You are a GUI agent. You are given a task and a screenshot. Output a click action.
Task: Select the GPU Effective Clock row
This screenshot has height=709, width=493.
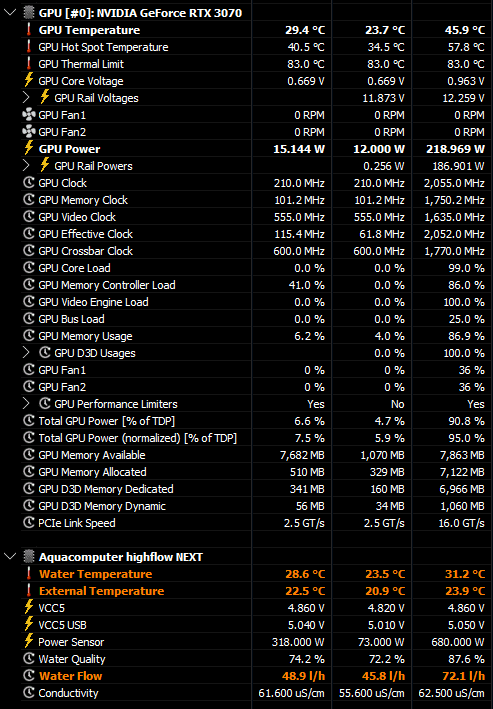pyautogui.click(x=256, y=234)
